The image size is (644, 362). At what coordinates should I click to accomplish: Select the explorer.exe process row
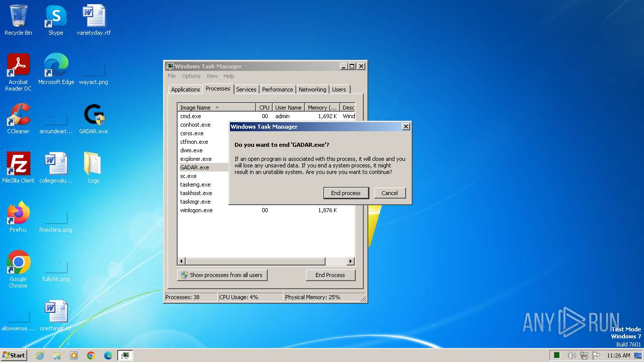tap(203, 159)
